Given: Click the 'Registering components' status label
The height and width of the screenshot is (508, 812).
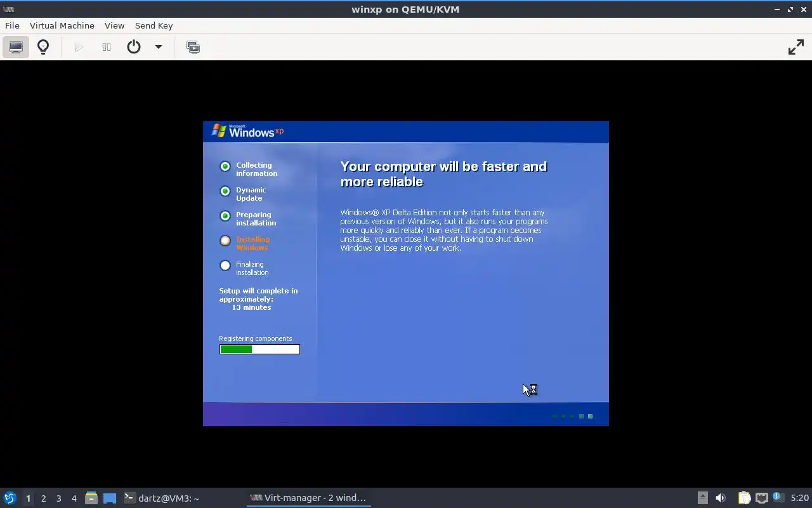Looking at the screenshot, I should pos(256,338).
